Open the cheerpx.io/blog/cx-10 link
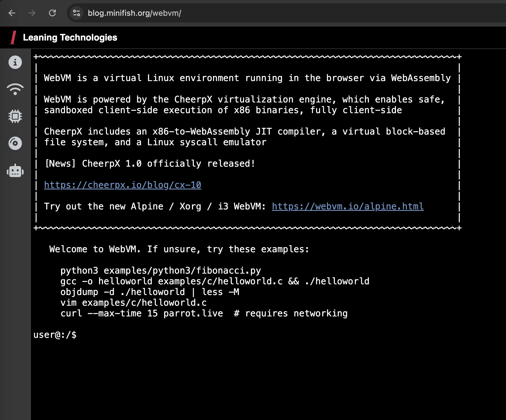This screenshot has width=506, height=420. [x=123, y=185]
